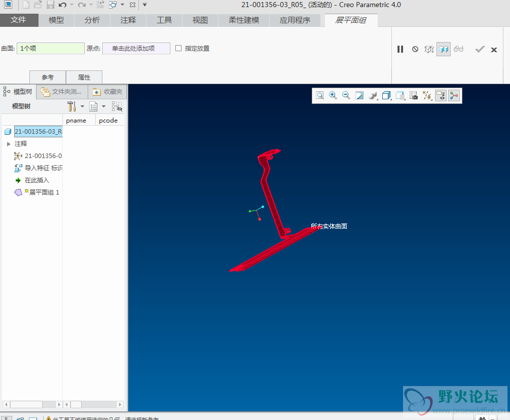Open the model tree settings hammer icon

tap(71, 106)
